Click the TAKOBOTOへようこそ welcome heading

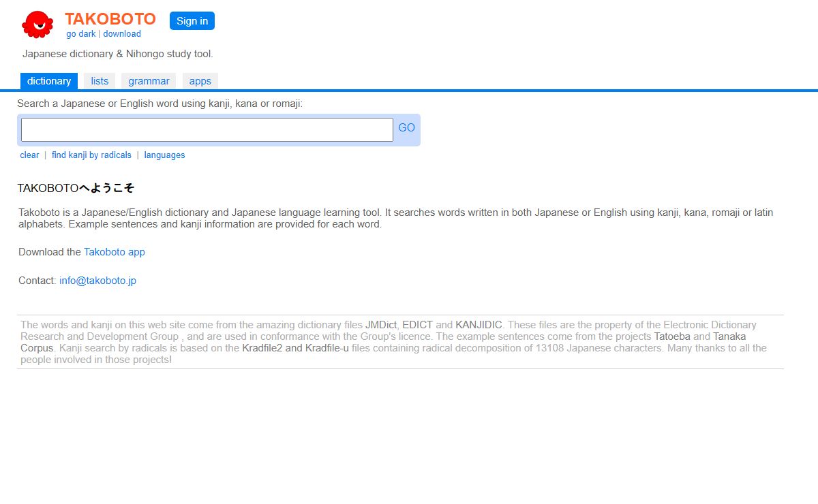click(76, 188)
